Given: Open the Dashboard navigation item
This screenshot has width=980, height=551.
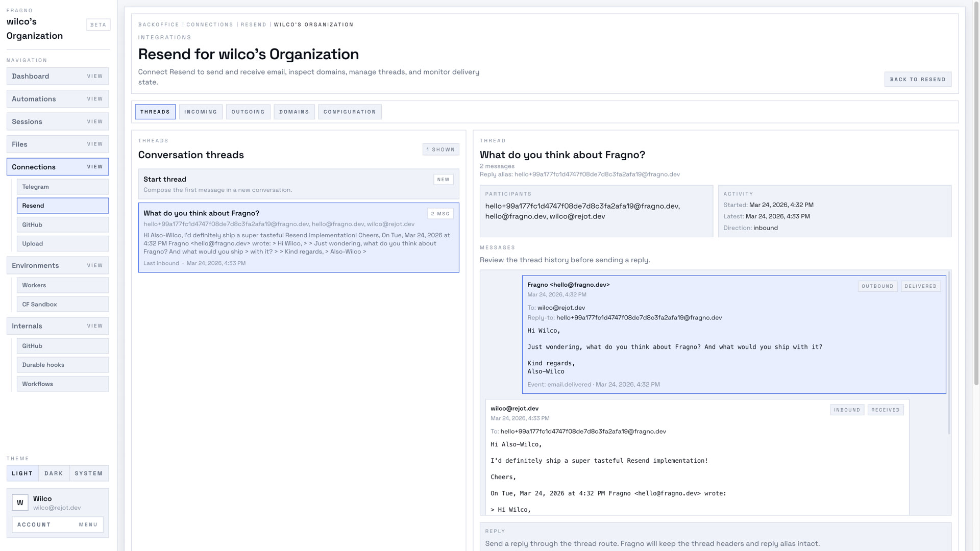Looking at the screenshot, I should 58,76.
